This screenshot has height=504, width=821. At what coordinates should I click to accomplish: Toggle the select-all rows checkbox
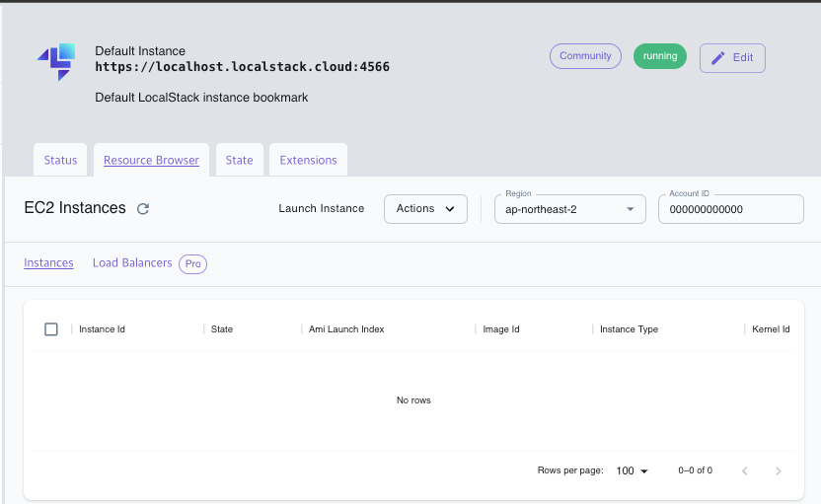point(51,329)
